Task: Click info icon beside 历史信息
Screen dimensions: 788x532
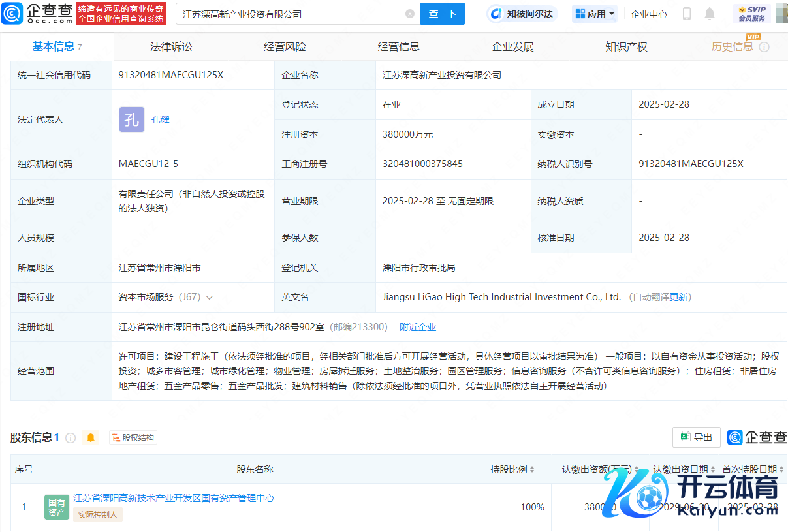Action: tap(764, 47)
